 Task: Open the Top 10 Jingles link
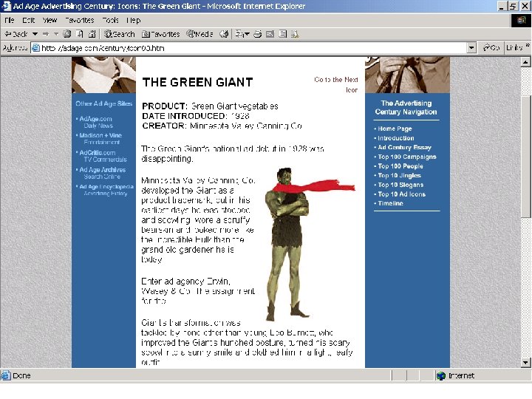click(399, 175)
